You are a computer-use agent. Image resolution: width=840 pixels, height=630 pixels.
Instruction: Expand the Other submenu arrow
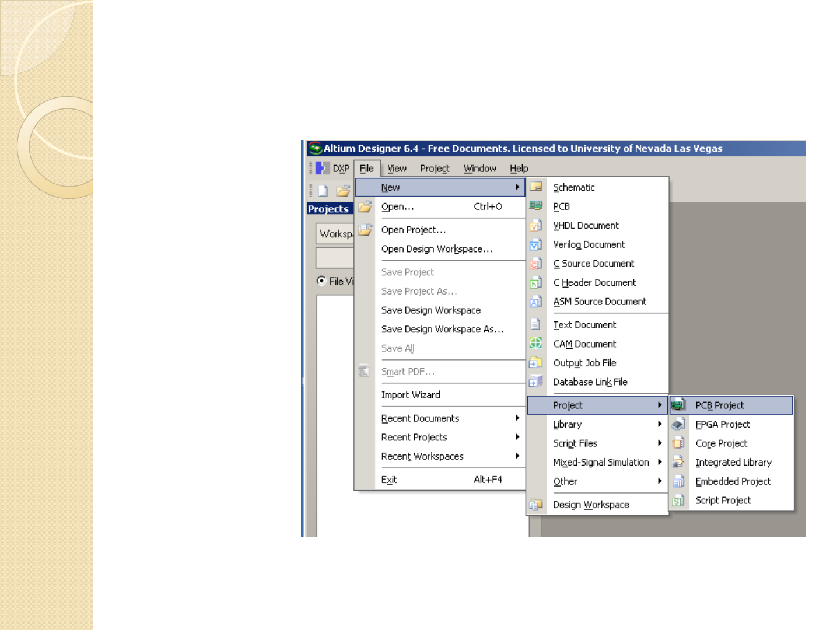pos(660,481)
